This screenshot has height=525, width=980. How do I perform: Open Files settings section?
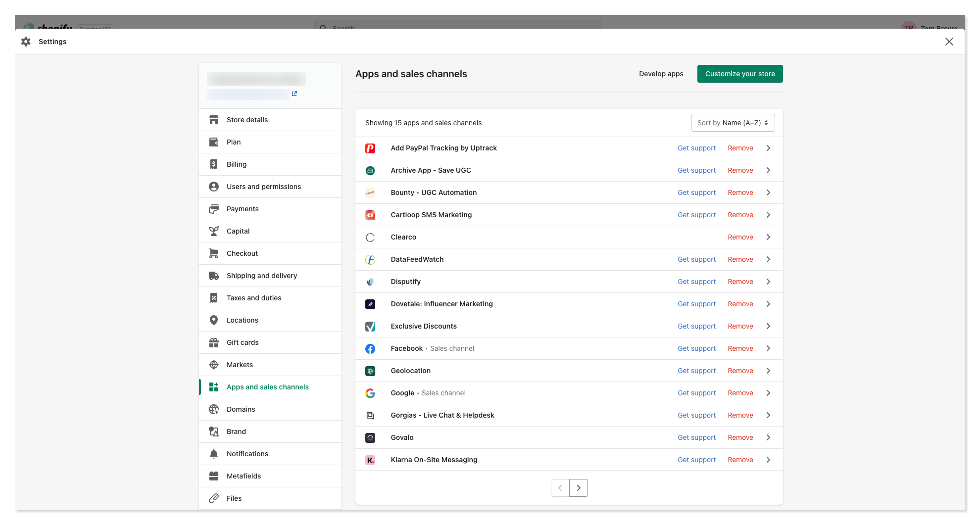pyautogui.click(x=270, y=498)
